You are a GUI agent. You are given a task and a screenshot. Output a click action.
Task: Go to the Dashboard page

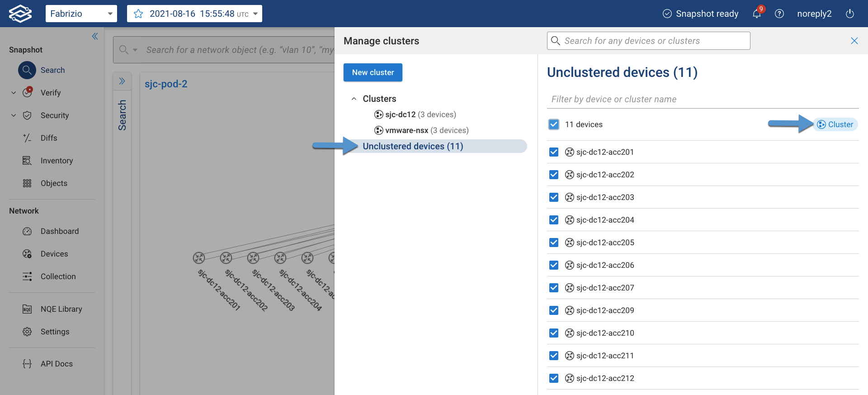(x=59, y=231)
